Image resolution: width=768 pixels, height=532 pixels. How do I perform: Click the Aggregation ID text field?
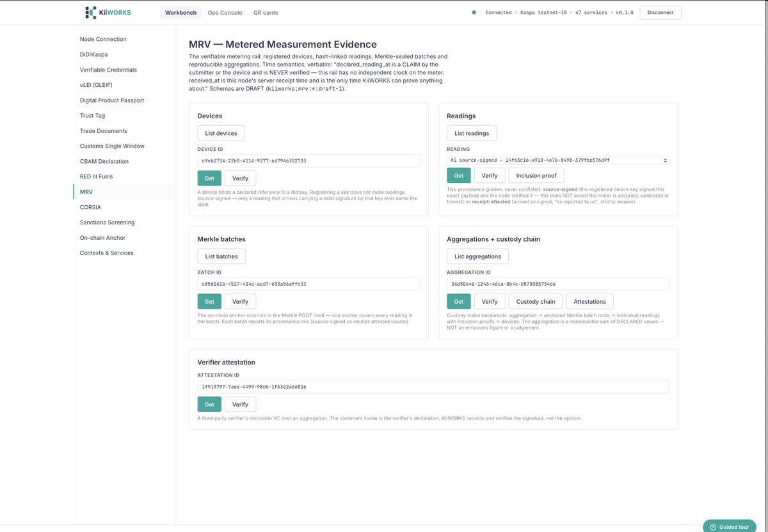coord(558,284)
